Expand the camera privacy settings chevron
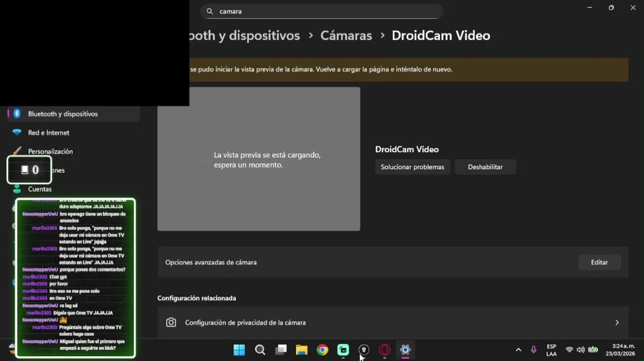The image size is (644, 361). point(617,322)
